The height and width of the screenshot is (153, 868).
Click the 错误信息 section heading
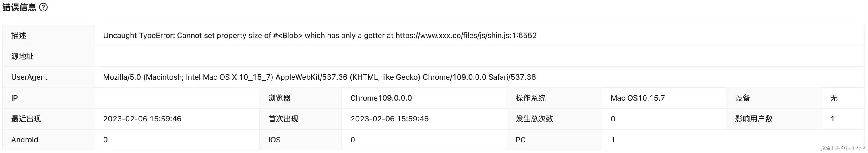tap(19, 7)
